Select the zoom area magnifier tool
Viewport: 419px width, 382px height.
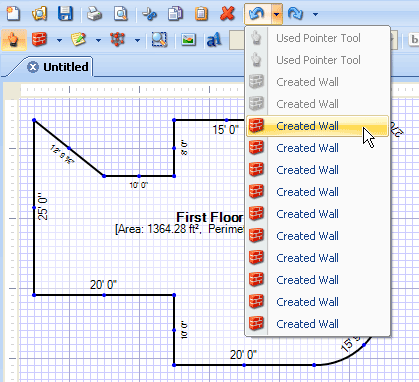[x=159, y=40]
